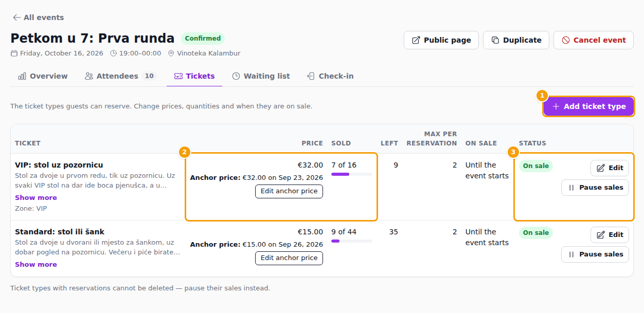Click the people icon on the Attendees tab
This screenshot has height=313, width=644.
click(89, 76)
